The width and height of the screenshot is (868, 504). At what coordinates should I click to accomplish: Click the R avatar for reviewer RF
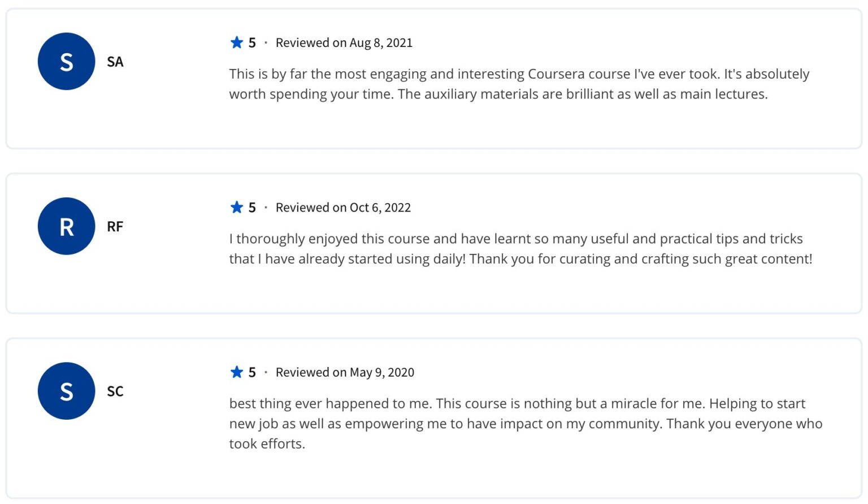point(66,226)
